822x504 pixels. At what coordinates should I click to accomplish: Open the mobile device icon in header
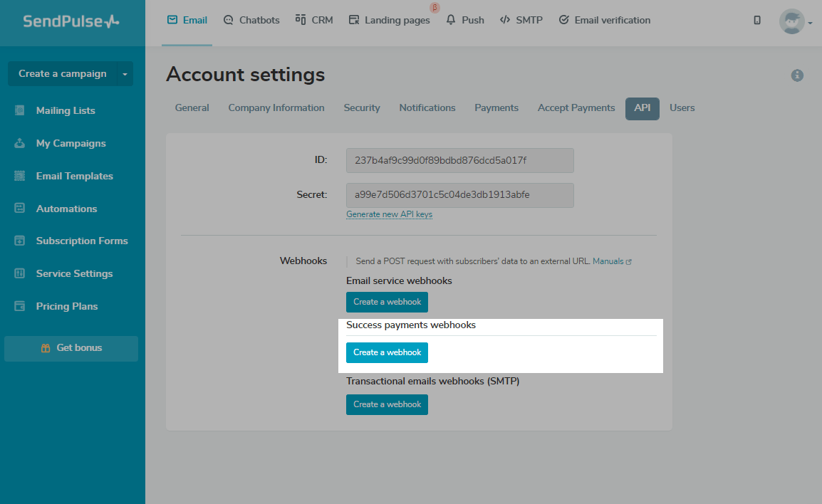coord(756,21)
